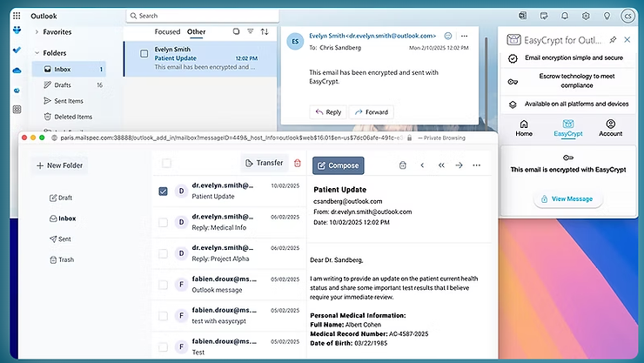Open the blue checkmark To Do icon
The height and width of the screenshot is (363, 644).
click(17, 50)
